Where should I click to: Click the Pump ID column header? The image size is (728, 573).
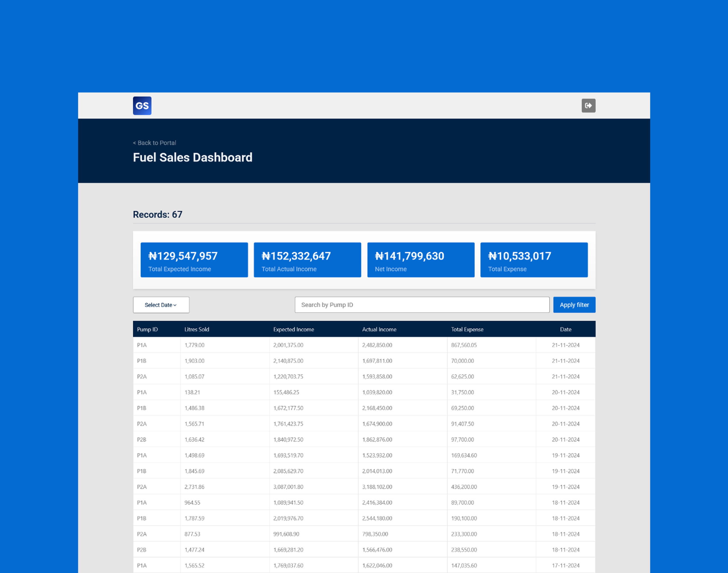pyautogui.click(x=147, y=329)
